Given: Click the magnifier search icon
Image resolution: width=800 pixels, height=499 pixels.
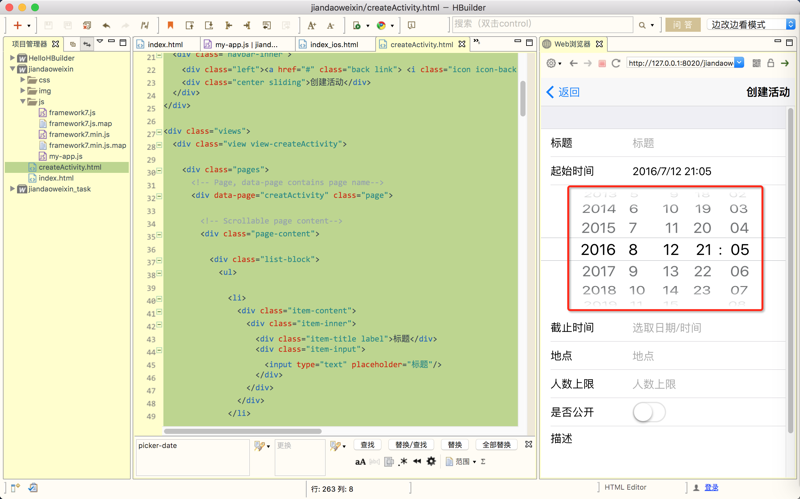Looking at the screenshot, I should (x=642, y=25).
